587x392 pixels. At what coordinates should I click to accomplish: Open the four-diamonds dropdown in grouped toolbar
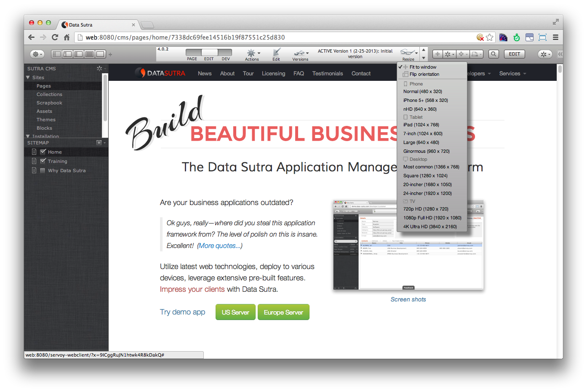[x=463, y=54]
